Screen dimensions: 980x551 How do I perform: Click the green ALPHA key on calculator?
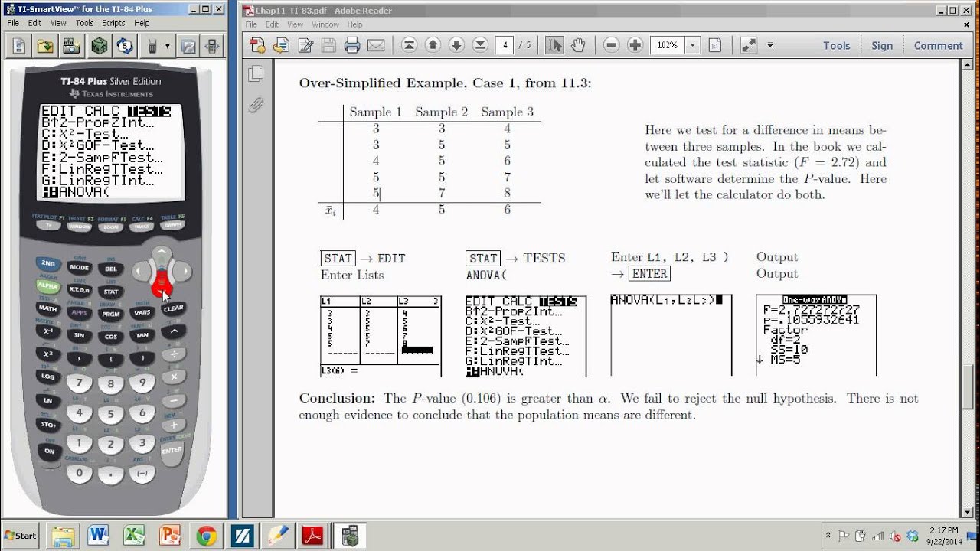(x=48, y=285)
